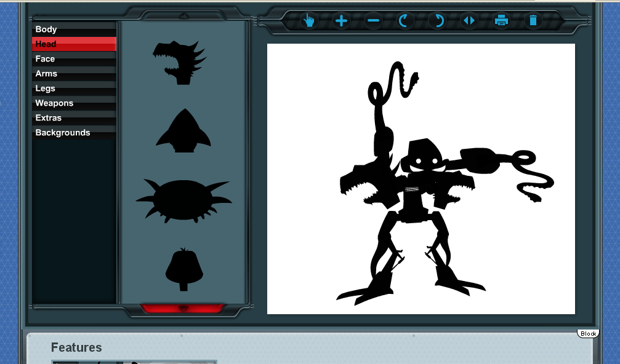Open the Extras category

[x=74, y=117]
